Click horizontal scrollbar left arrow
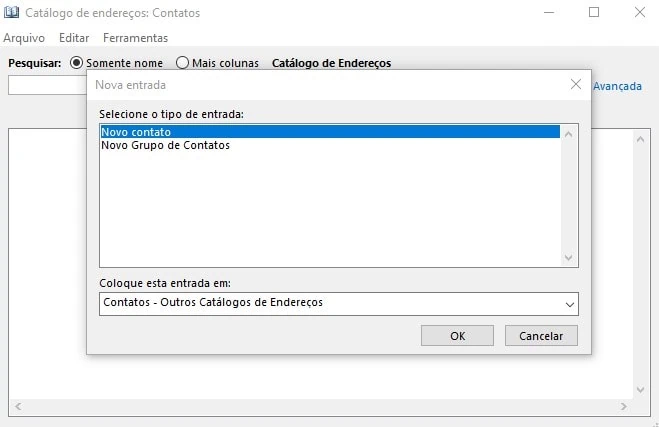This screenshot has height=427, width=659. pyautogui.click(x=18, y=406)
